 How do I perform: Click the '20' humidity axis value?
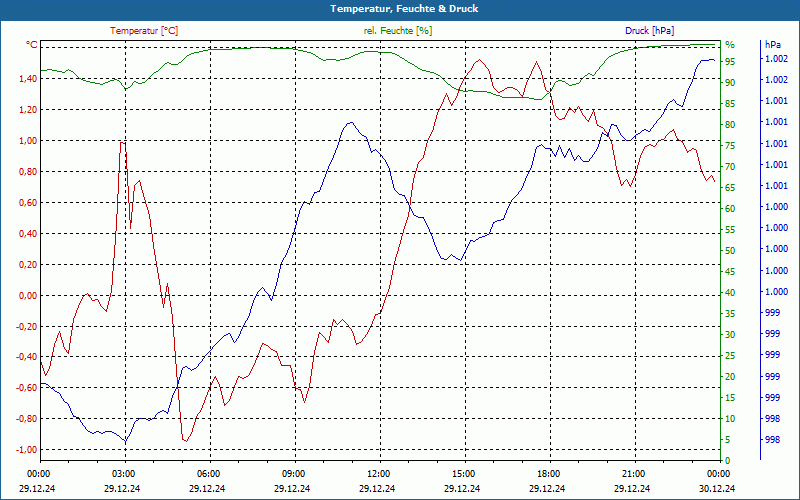[x=730, y=377]
